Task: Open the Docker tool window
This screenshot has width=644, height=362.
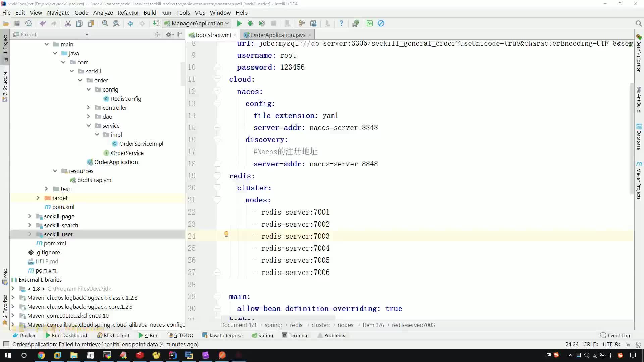Action: (x=24, y=335)
